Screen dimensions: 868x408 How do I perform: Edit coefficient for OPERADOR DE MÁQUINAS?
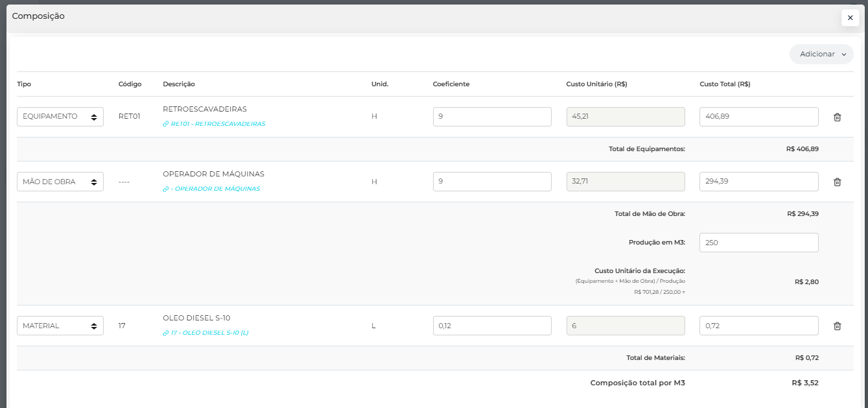click(x=492, y=182)
